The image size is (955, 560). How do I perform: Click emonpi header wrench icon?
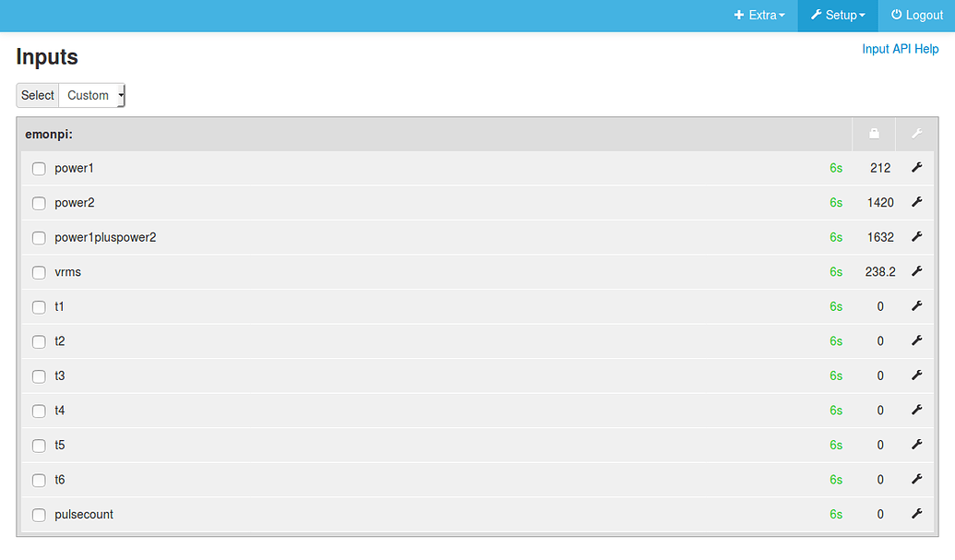click(916, 133)
